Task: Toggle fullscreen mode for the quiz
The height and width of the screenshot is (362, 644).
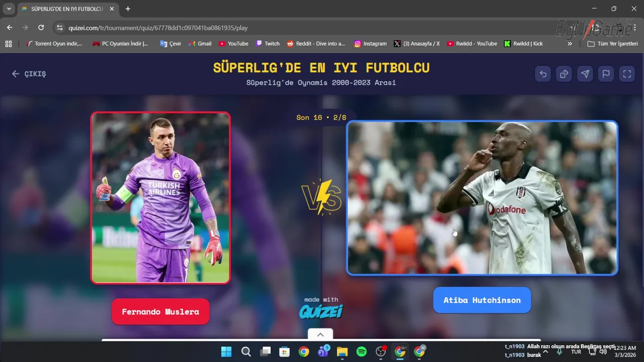Action: [627, 74]
